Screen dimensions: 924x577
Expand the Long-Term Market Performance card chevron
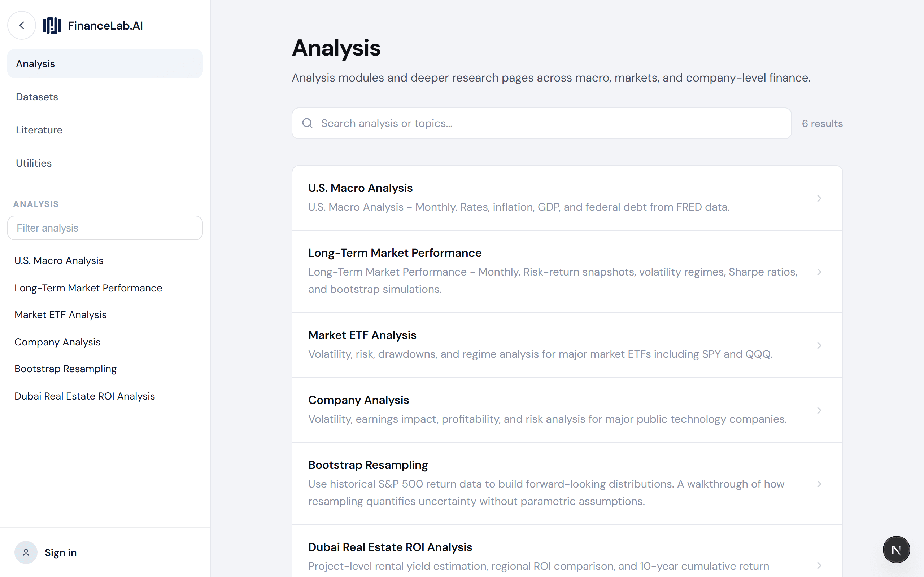point(819,272)
